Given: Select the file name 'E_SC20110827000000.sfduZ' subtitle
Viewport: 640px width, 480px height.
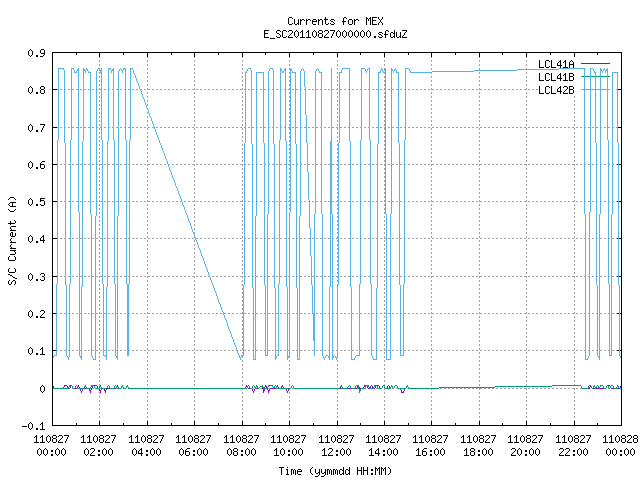Looking at the screenshot, I should (335, 34).
